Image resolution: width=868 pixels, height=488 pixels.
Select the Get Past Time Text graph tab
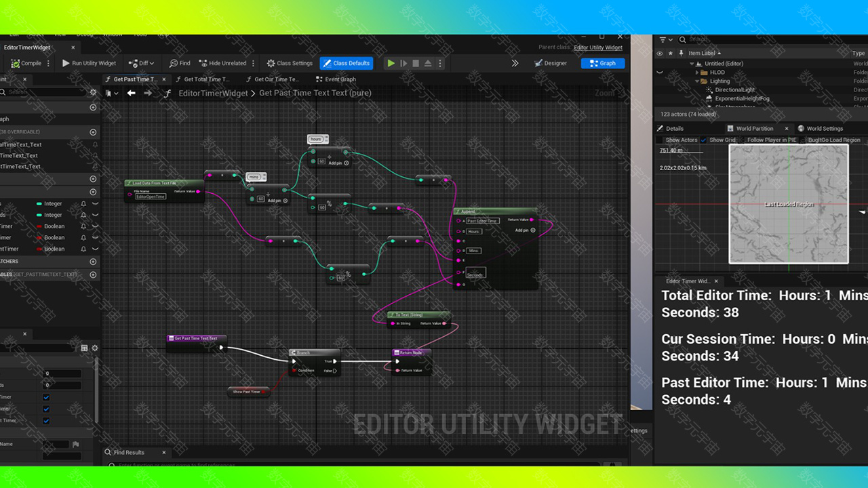(x=135, y=79)
